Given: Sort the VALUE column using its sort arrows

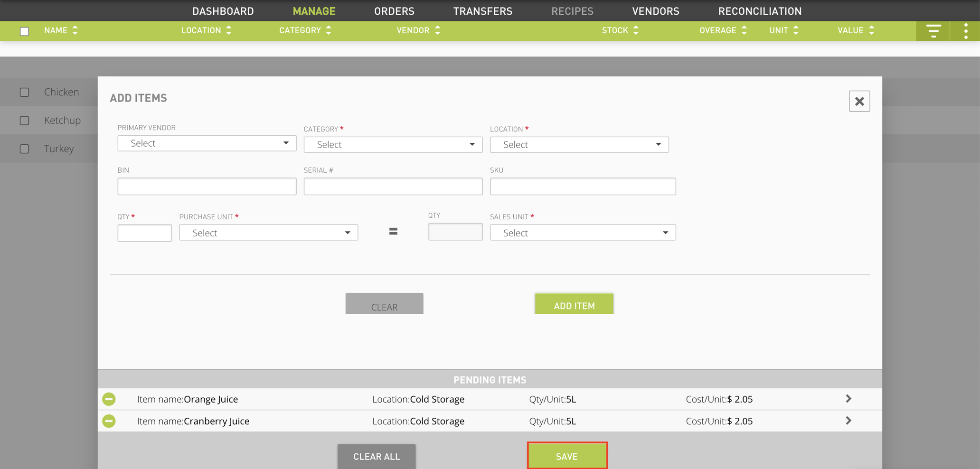Looking at the screenshot, I should point(872,30).
